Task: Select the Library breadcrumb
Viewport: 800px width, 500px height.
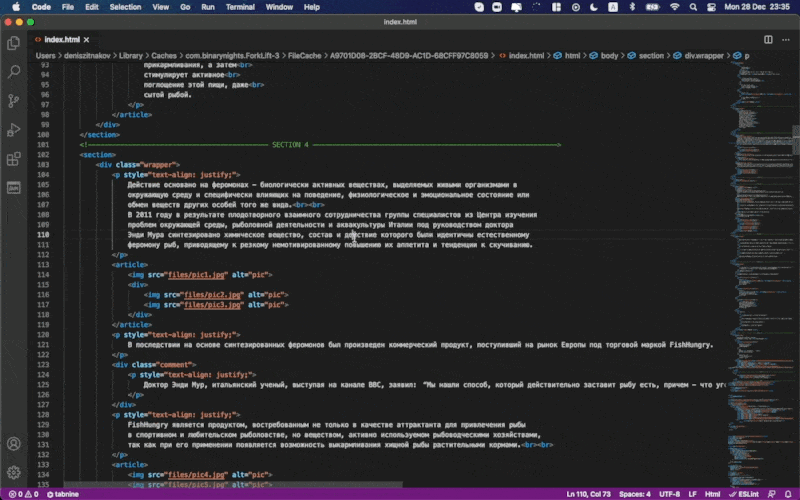Action: [x=131, y=56]
